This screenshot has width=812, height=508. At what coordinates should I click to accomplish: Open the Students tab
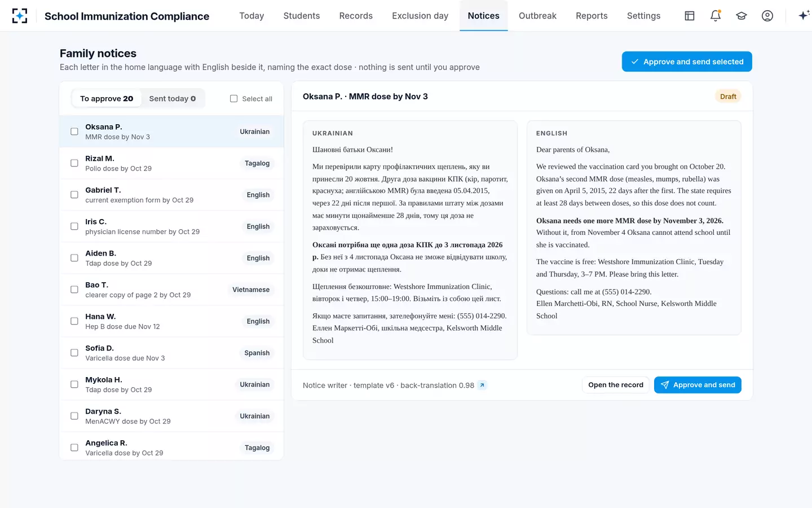(302, 16)
